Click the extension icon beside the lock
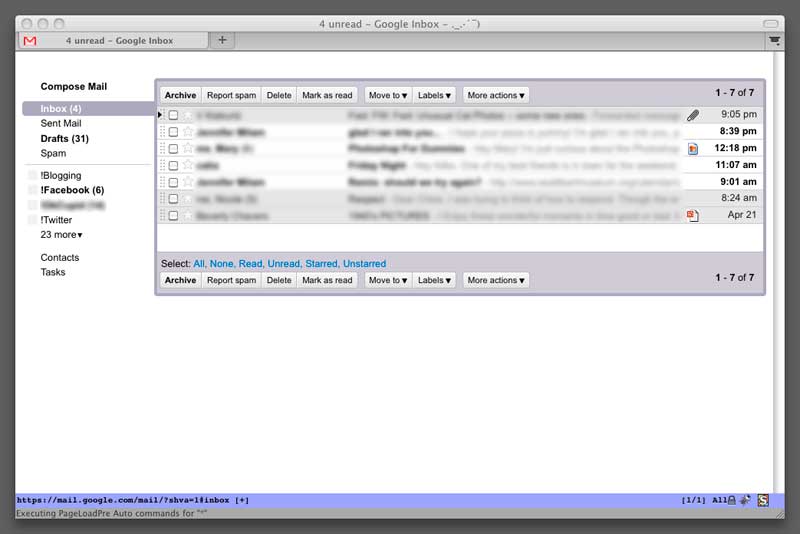800x534 pixels. [745, 500]
